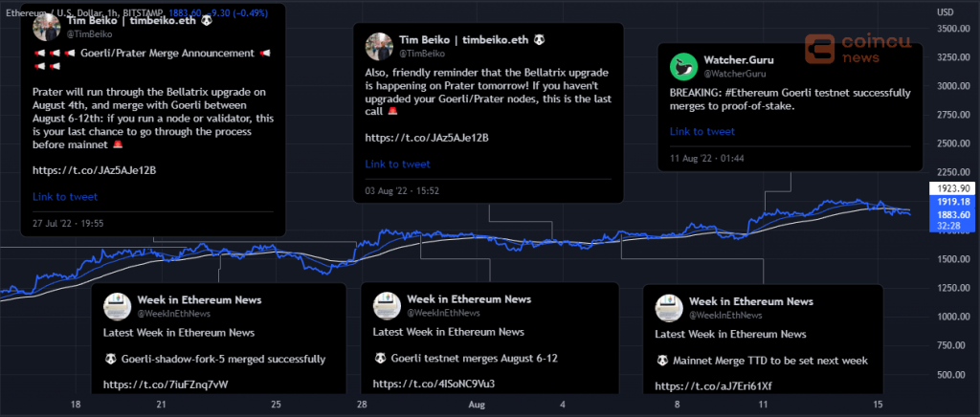Click the 1883.60 current price label
The image size is (980, 417).
pos(953,215)
